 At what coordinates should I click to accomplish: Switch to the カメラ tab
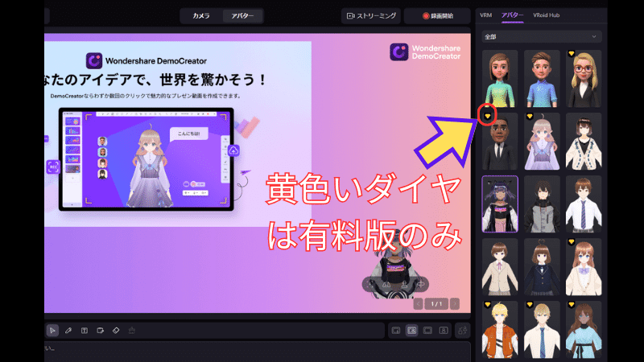click(x=201, y=15)
